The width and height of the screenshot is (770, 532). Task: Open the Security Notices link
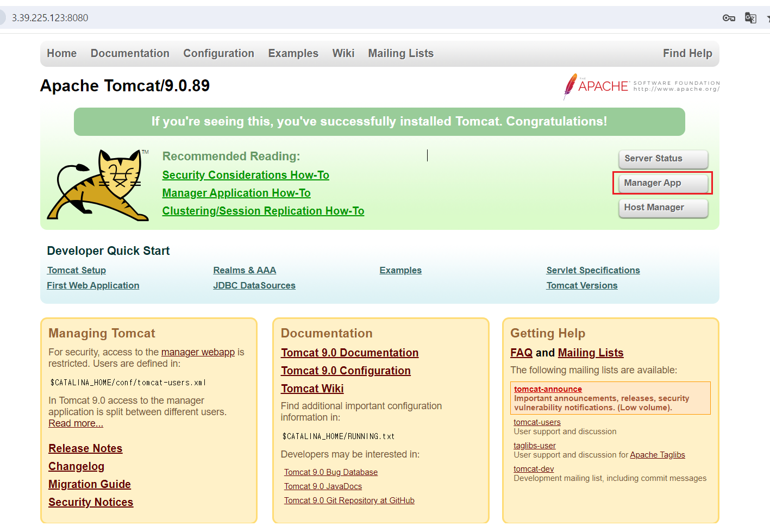91,502
